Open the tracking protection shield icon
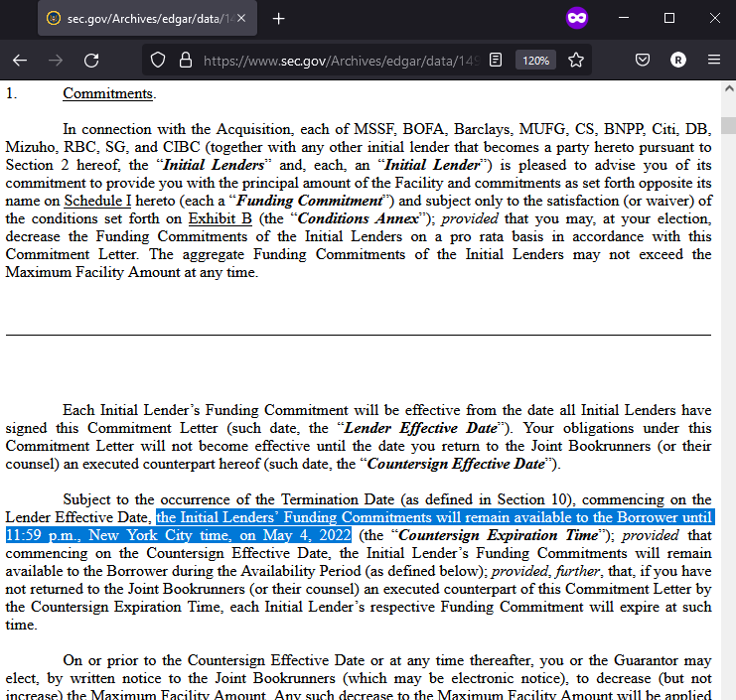Screen dimensions: 736x700 pos(157,60)
